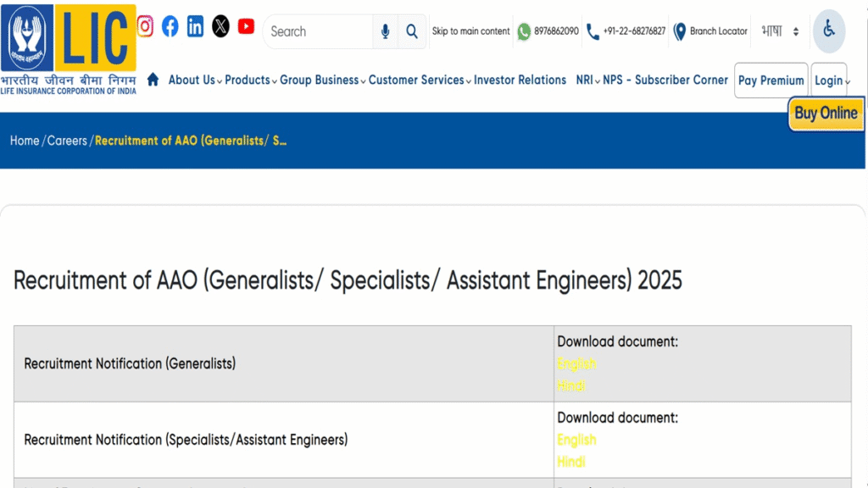Image resolution: width=868 pixels, height=488 pixels.
Task: Open LIC LinkedIn page icon
Action: [196, 26]
